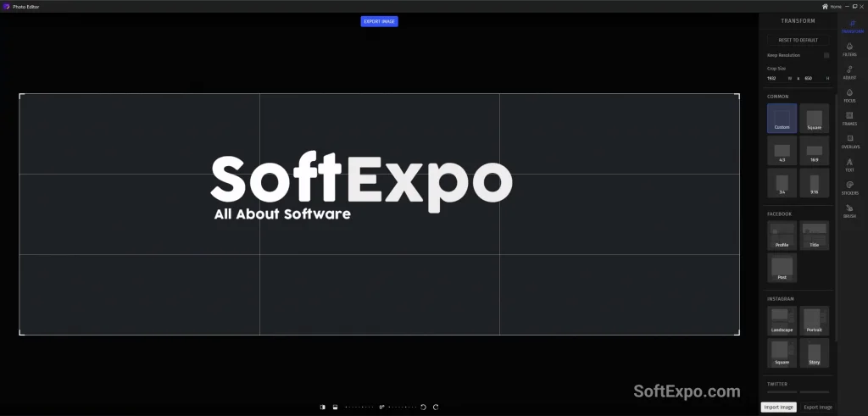
Task: Open the Filters panel
Action: pyautogui.click(x=849, y=49)
